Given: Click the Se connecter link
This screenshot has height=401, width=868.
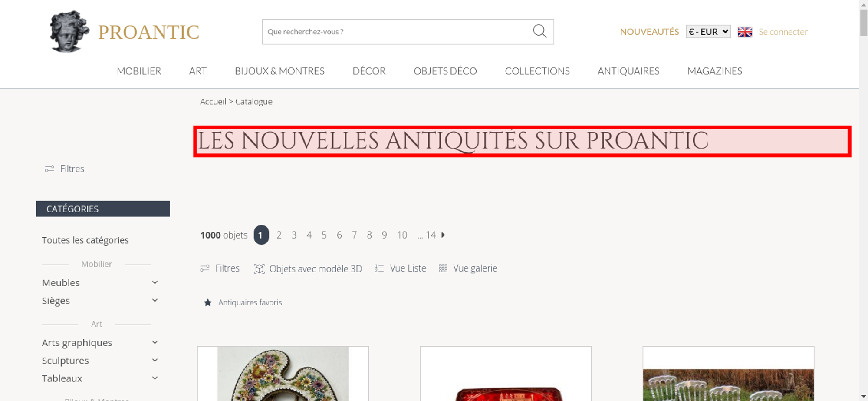Looking at the screenshot, I should point(783,32).
